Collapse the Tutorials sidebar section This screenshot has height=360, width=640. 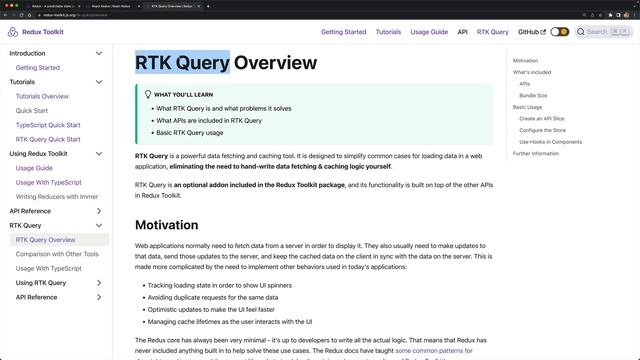(99, 82)
